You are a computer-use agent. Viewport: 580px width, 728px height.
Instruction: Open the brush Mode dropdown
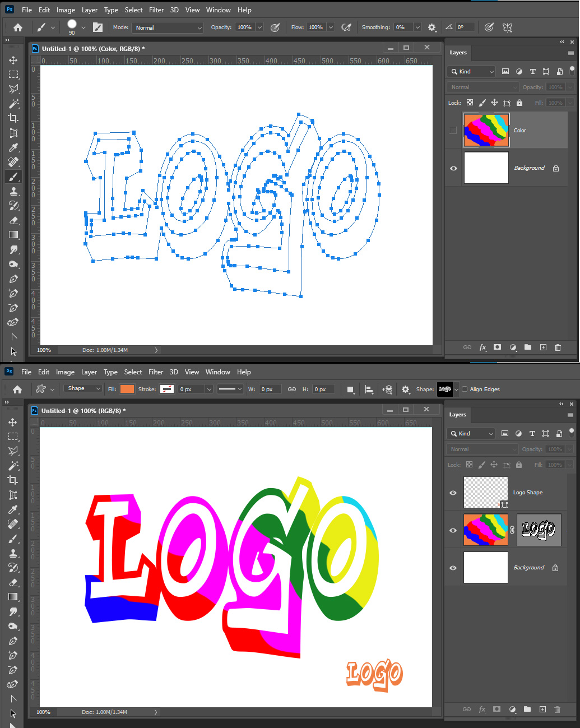tap(167, 27)
